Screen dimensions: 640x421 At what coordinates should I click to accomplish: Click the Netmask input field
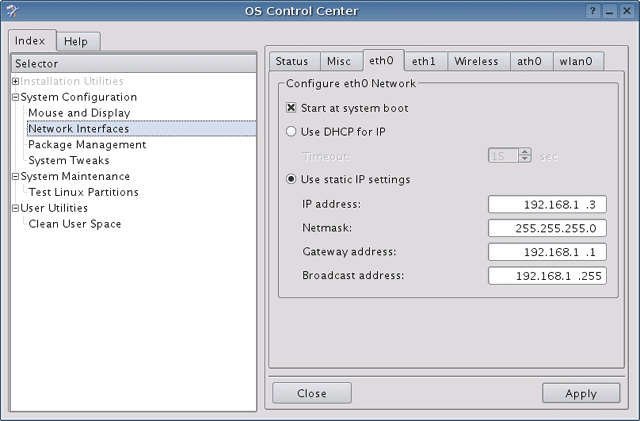pyautogui.click(x=547, y=228)
